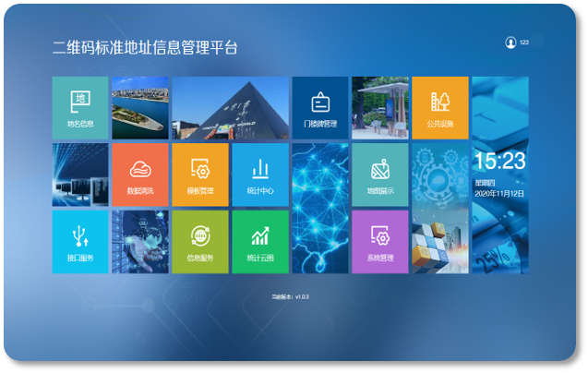Image resolution: width=588 pixels, height=373 pixels.
Task: Open the 模板管理 tile
Action: click(200, 174)
